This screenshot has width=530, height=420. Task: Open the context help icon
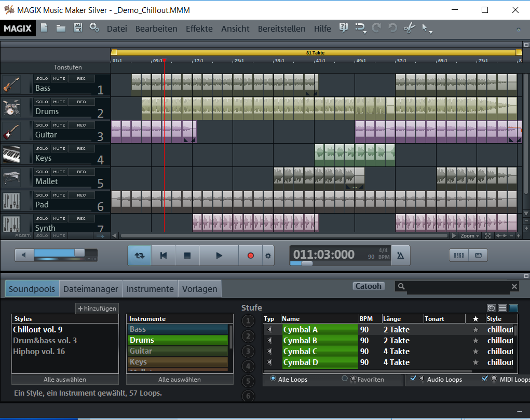344,27
